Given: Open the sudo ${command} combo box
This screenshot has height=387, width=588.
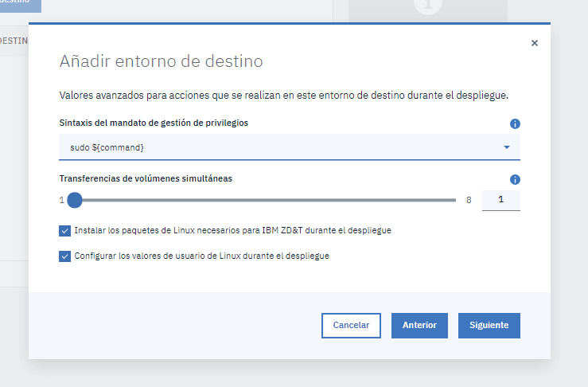Looking at the screenshot, I should tap(278, 147).
